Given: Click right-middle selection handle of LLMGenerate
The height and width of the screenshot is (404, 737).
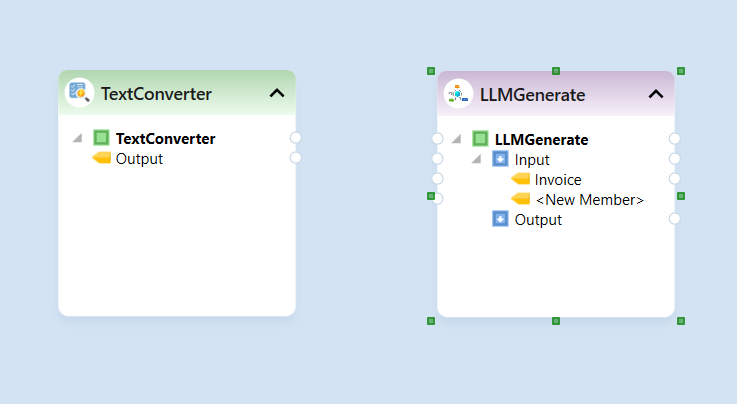Looking at the screenshot, I should pyautogui.click(x=681, y=196).
